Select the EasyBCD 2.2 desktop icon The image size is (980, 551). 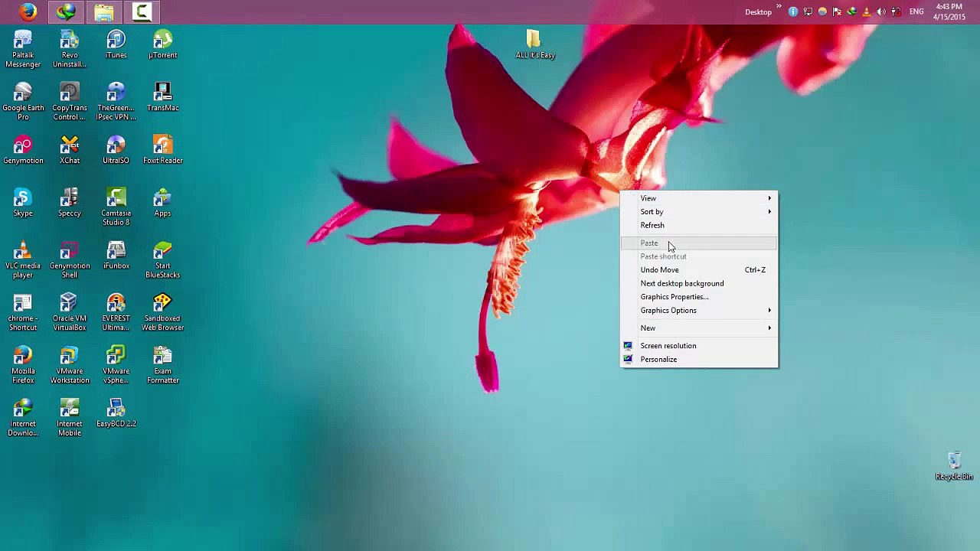tap(116, 414)
